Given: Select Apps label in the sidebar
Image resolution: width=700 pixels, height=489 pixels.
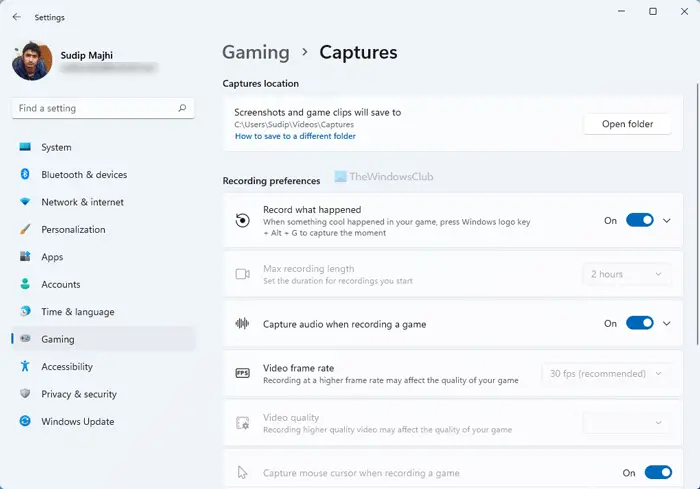Looking at the screenshot, I should [x=52, y=257].
